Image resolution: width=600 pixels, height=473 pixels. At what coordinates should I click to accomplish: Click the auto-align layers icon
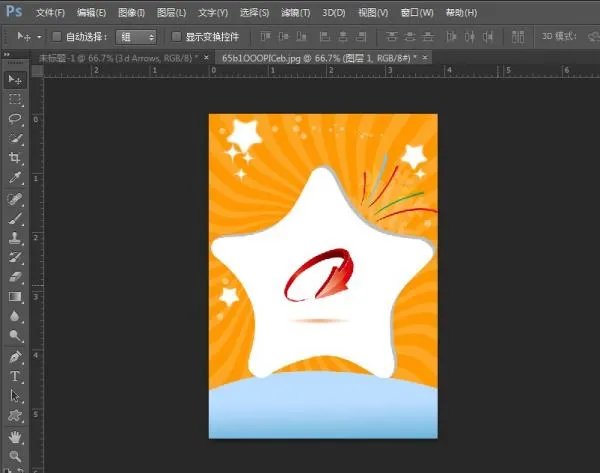[x=518, y=37]
